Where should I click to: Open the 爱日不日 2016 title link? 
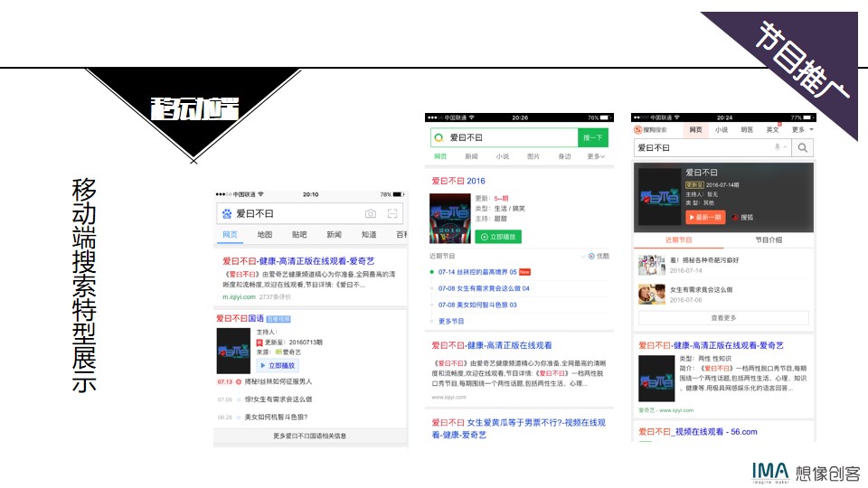click(458, 181)
